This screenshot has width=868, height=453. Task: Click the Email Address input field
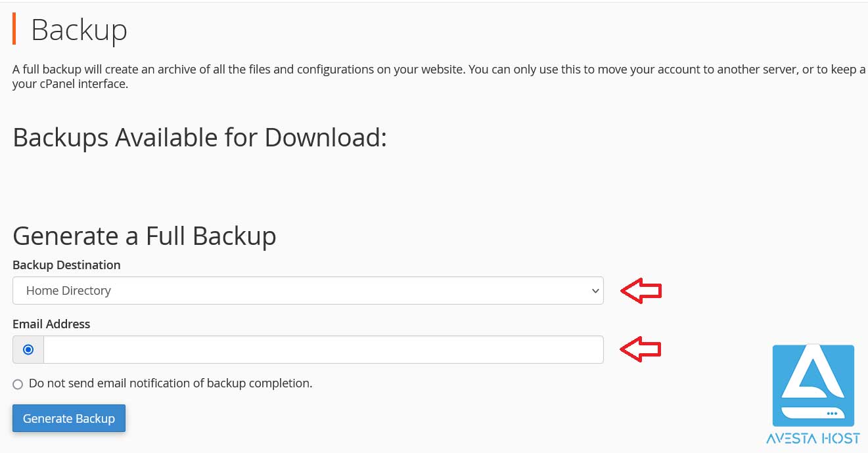pos(323,349)
